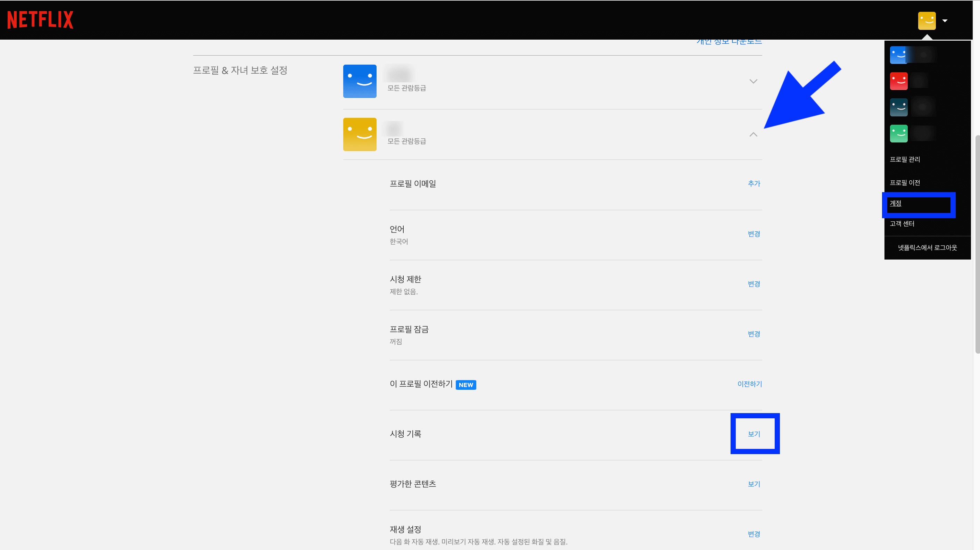Click the red profile icon in the dropdown menu

(x=899, y=81)
